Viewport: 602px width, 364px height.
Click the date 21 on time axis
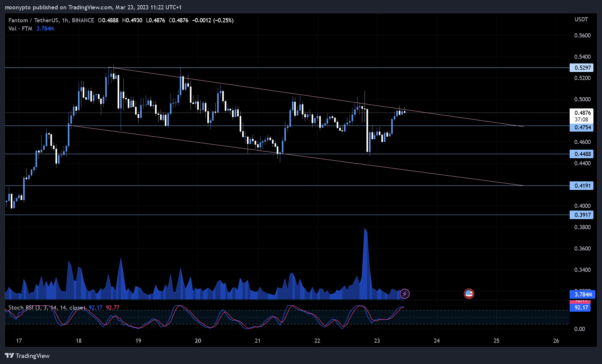[x=257, y=341]
